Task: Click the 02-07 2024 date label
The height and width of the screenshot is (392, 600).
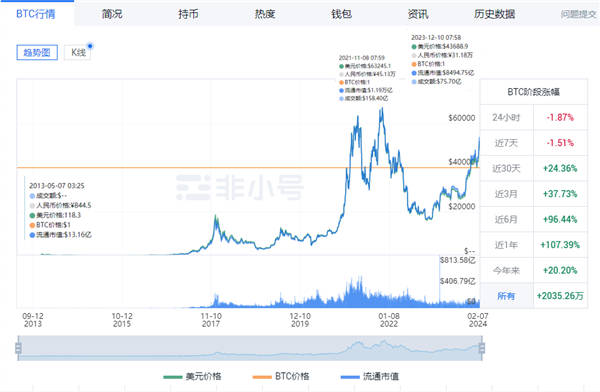Action: pyautogui.click(x=478, y=320)
